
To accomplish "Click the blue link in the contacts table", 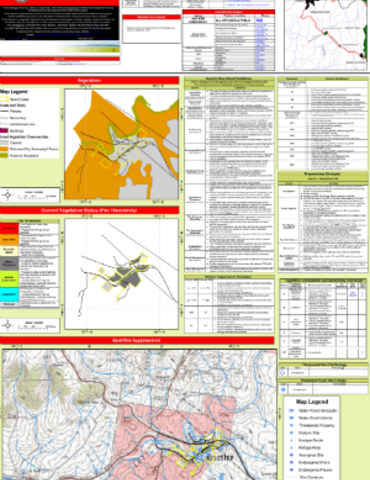I will tap(259, 20).
